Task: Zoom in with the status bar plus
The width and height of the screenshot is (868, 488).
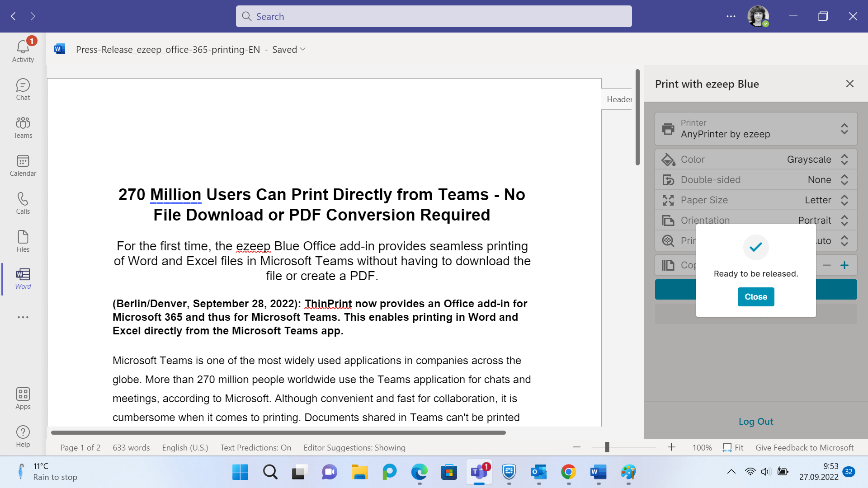Action: [x=671, y=447]
